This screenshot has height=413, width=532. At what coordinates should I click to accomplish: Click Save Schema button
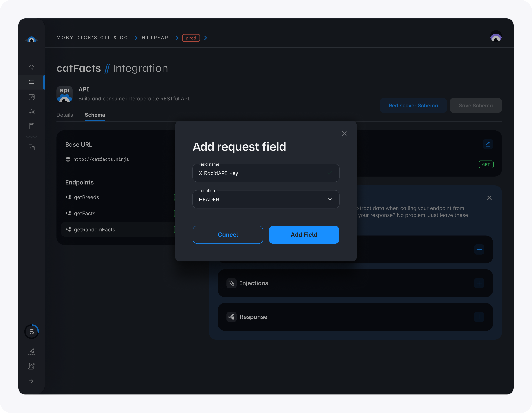tap(476, 105)
